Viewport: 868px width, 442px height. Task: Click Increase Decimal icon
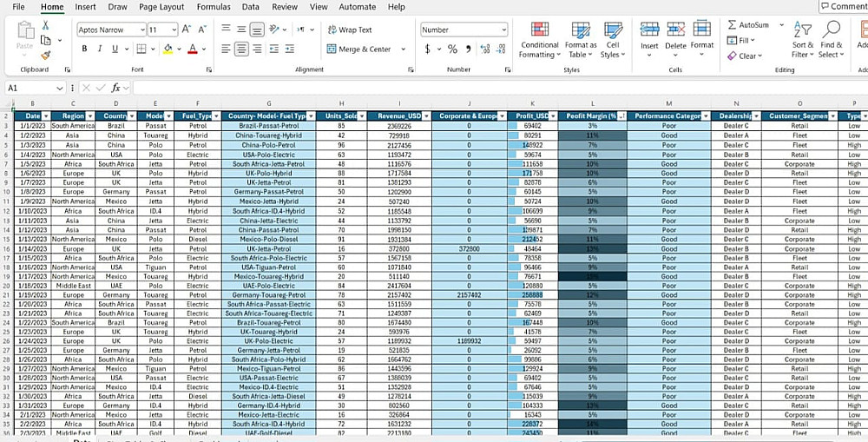point(485,49)
